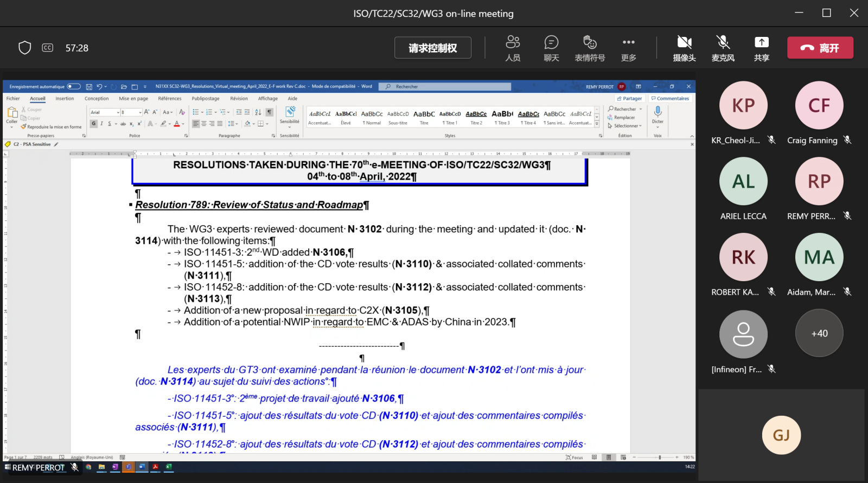Screen dimensions: 868x483
Task: Adjust the Word zoom slider
Action: pyautogui.click(x=660, y=457)
